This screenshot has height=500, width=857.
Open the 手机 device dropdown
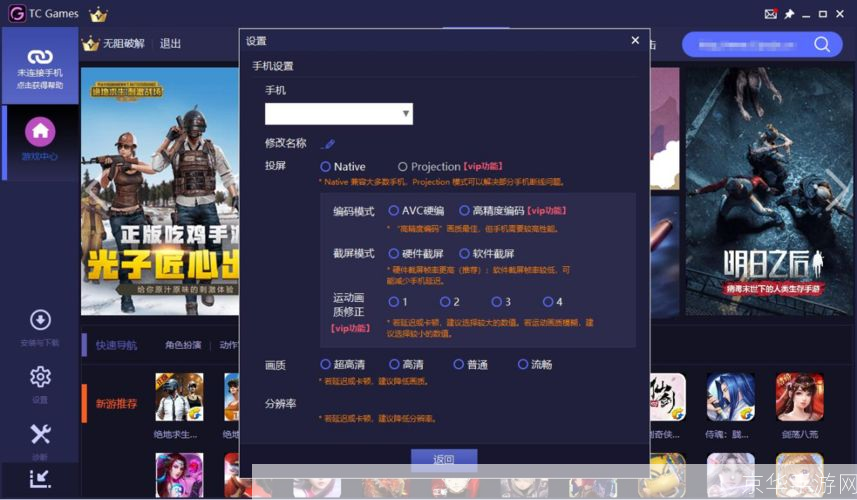tap(339, 114)
